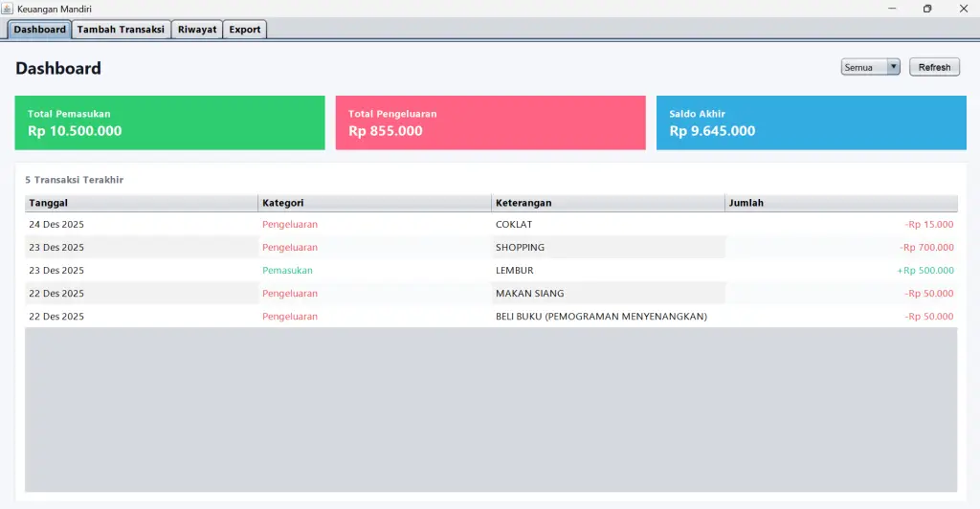Select the SHOPPING transaction row
The height and width of the screenshot is (509, 980).
pos(490,248)
